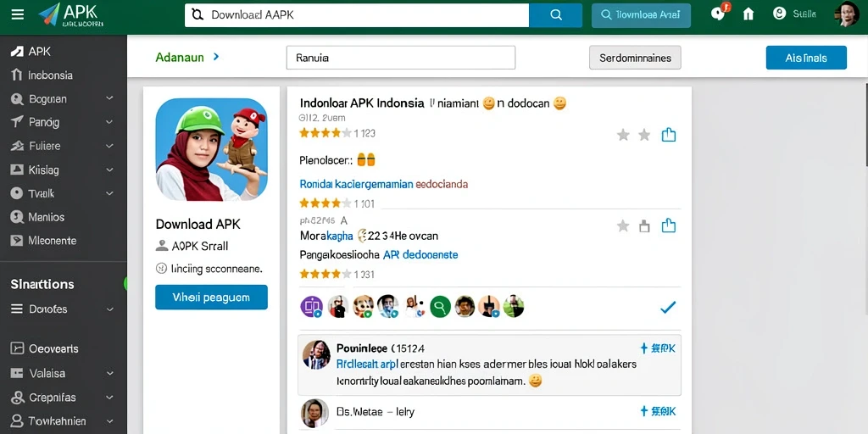Click the teal download button in header
The height and width of the screenshot is (434, 868).
click(x=641, y=15)
